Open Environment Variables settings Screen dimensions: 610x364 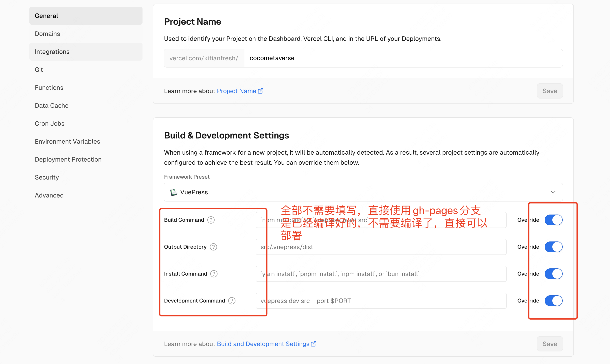pos(86,142)
